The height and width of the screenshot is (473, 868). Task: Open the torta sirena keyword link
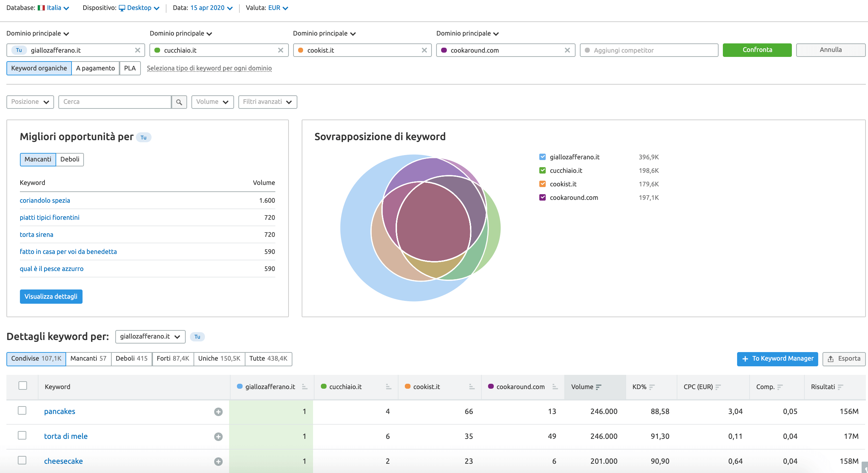(37, 235)
